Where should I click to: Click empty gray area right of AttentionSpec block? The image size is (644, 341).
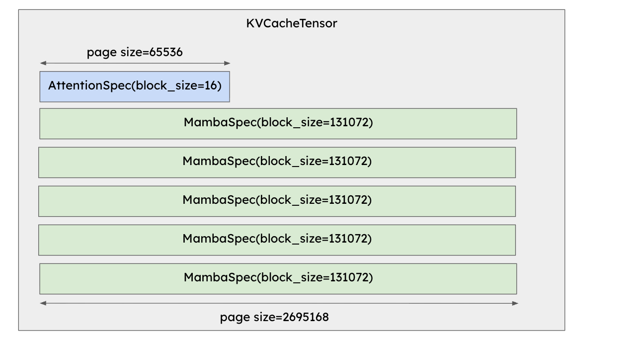[x=373, y=86]
